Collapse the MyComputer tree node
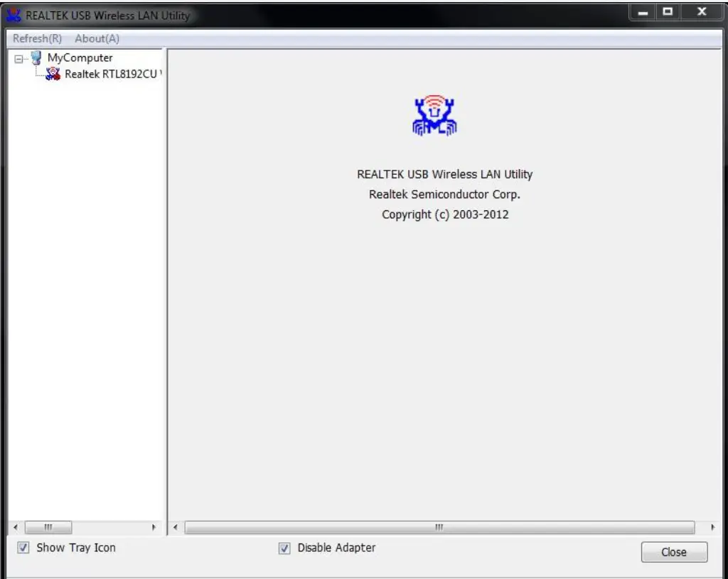Viewport: 728px width, 579px height. (18, 59)
